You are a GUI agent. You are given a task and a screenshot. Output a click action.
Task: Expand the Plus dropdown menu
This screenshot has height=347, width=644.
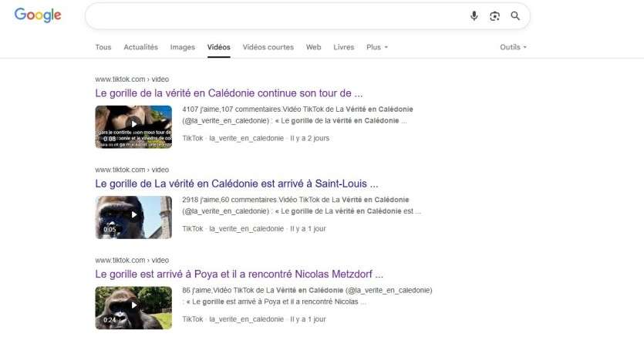coord(377,47)
